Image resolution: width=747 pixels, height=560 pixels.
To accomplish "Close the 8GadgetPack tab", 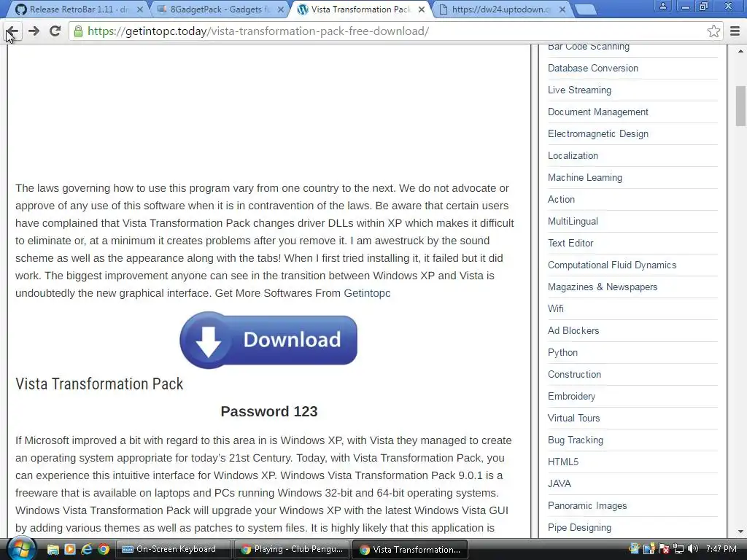I will click(281, 9).
